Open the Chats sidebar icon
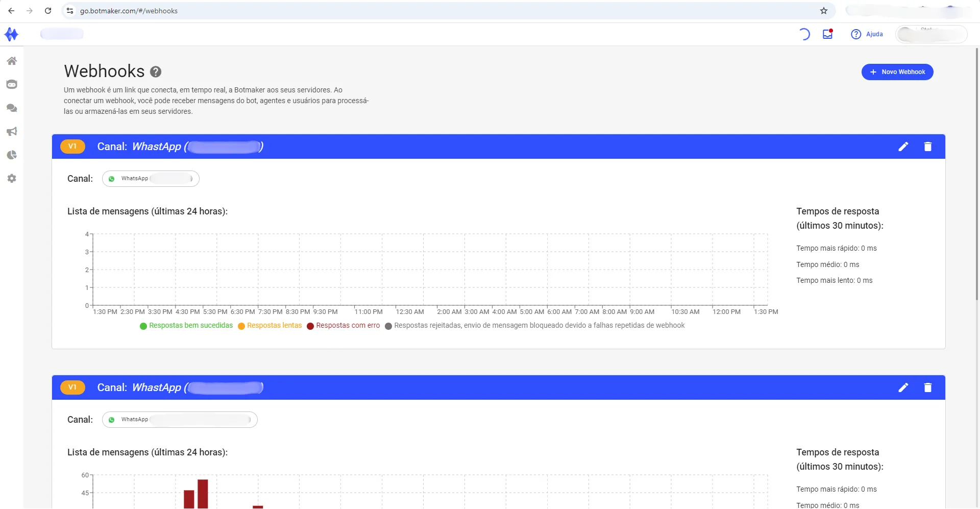980x509 pixels. [12, 108]
